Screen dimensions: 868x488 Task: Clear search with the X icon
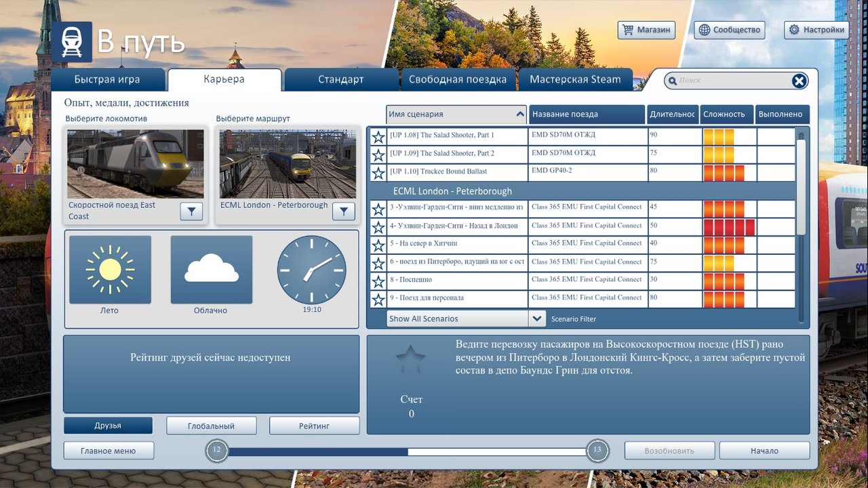click(x=800, y=81)
